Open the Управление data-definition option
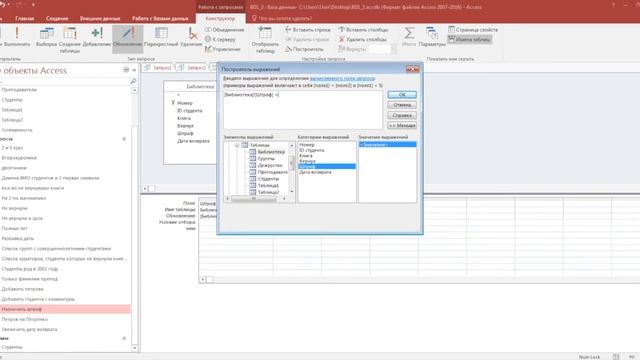This screenshot has height=360, width=640. coord(223,49)
